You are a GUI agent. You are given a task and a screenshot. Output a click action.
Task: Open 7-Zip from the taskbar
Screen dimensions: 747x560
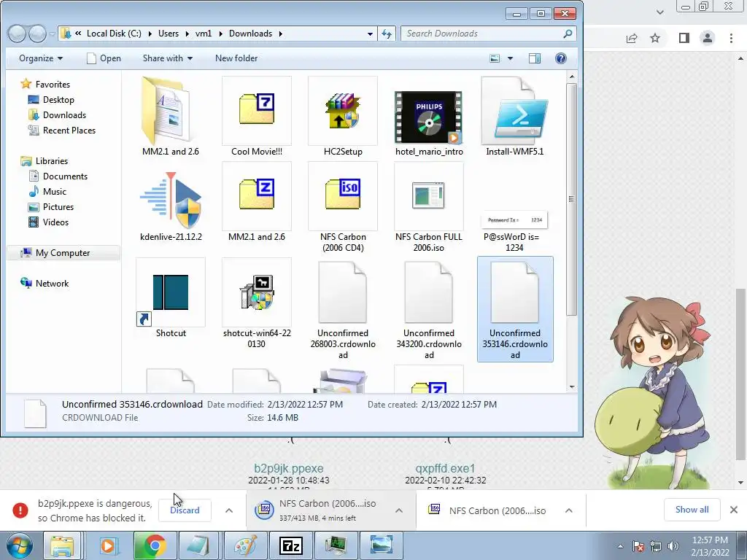pos(291,545)
